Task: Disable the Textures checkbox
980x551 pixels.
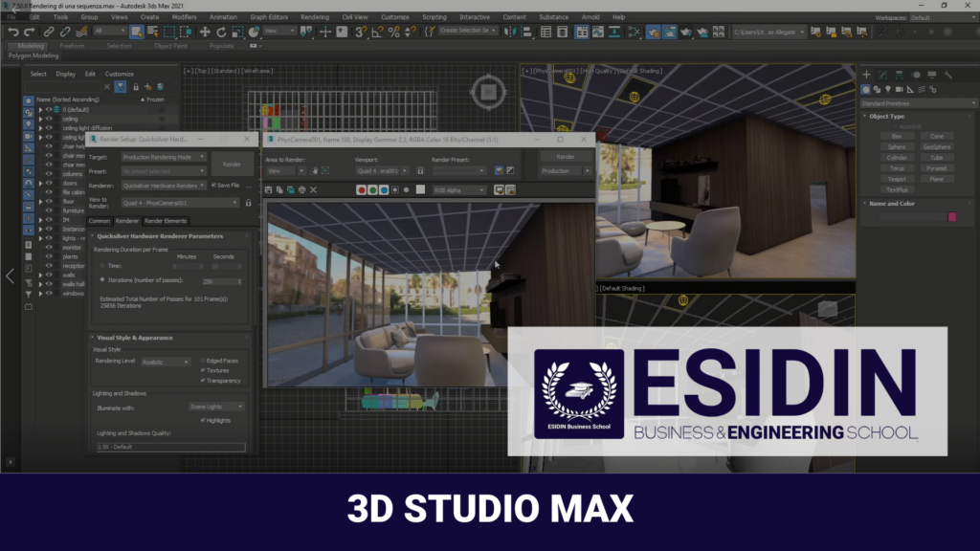Action: (x=202, y=370)
